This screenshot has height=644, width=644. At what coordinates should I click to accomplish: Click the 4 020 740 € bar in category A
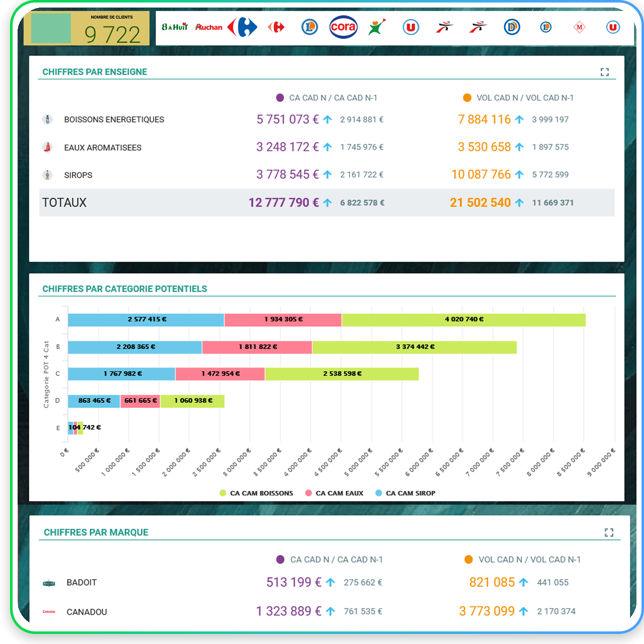[463, 320]
